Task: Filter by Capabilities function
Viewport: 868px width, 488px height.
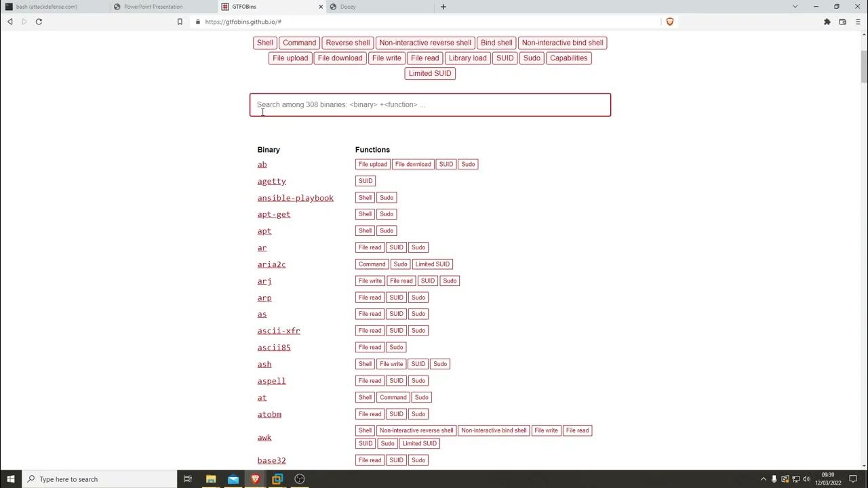Action: [568, 58]
